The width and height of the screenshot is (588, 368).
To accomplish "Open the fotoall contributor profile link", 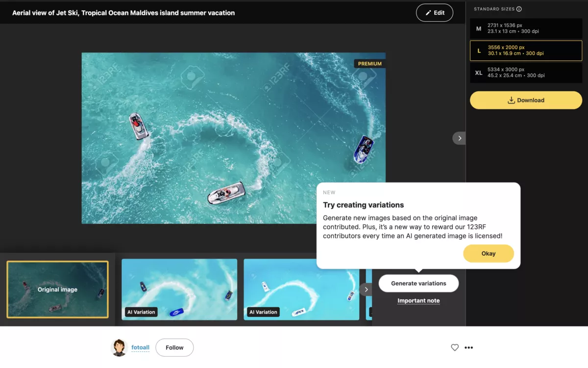I will click(x=140, y=347).
